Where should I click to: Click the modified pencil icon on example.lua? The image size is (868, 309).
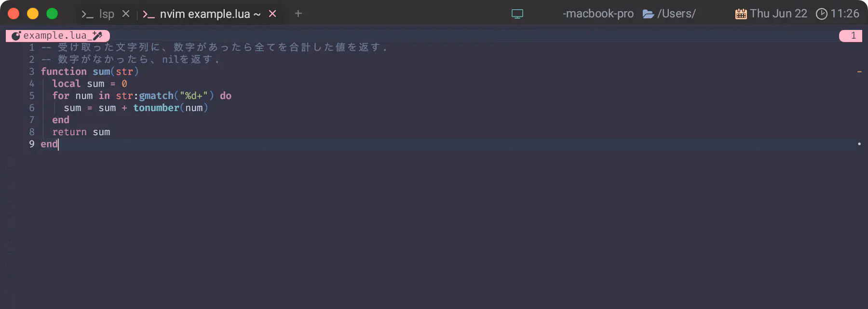coord(97,36)
